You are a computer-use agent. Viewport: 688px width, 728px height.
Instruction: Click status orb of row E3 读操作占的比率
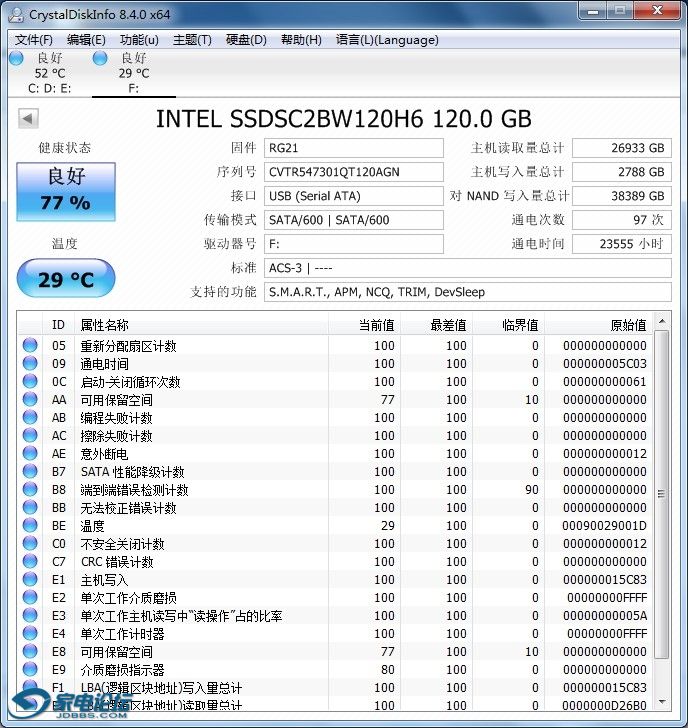30,615
